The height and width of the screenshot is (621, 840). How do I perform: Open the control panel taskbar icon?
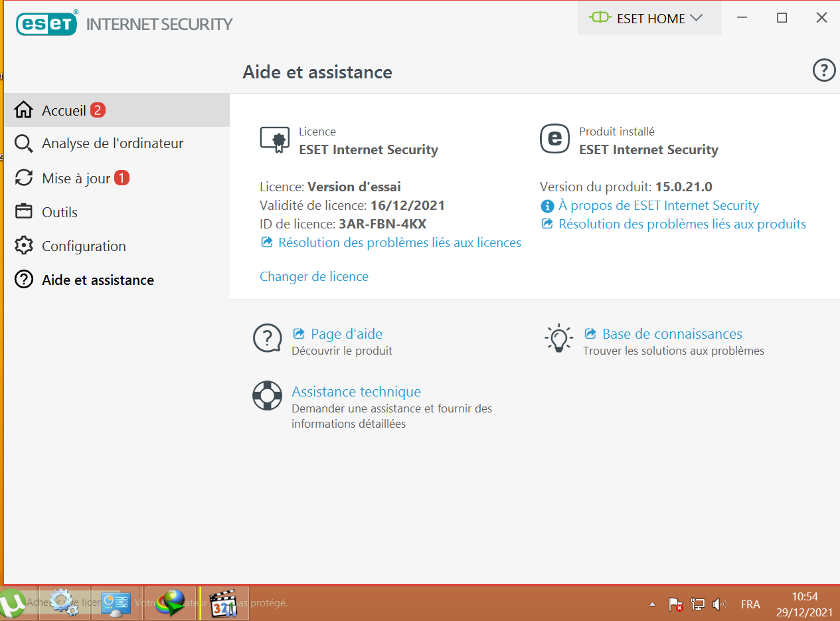point(116,603)
